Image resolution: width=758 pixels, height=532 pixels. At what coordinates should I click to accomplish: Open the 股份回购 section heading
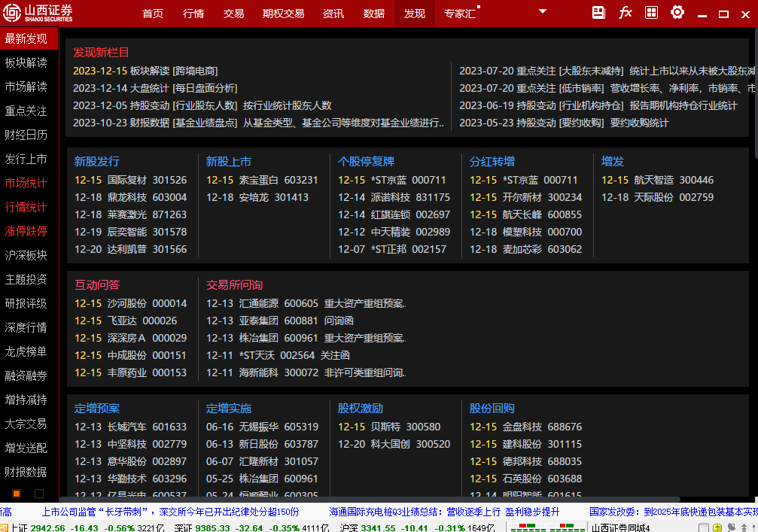coord(492,409)
